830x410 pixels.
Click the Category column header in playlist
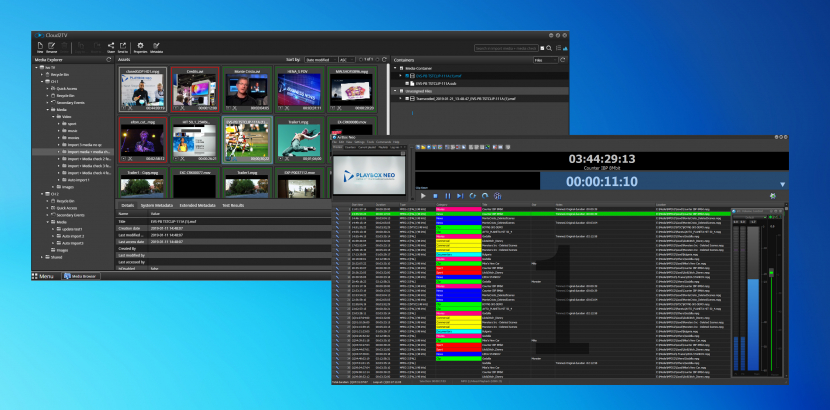click(x=458, y=204)
